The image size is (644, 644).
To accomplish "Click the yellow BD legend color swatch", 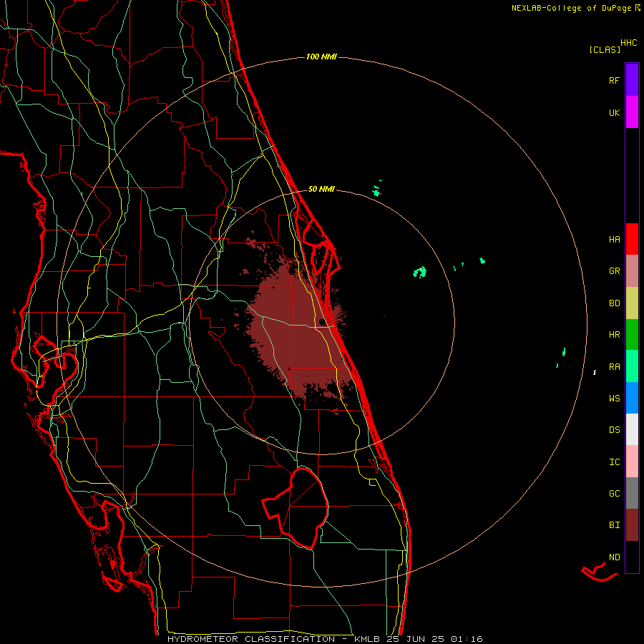I will (x=632, y=303).
